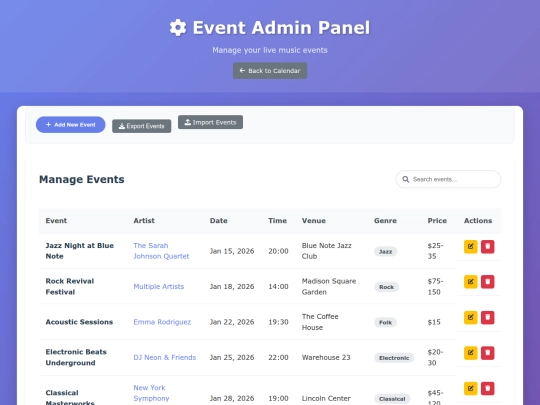Click the Time column header
Viewport: 540px width, 405px height.
(x=278, y=221)
